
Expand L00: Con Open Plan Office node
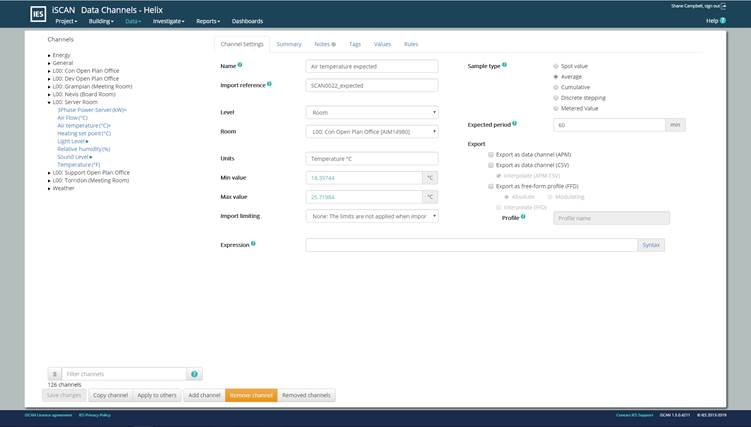[49, 71]
